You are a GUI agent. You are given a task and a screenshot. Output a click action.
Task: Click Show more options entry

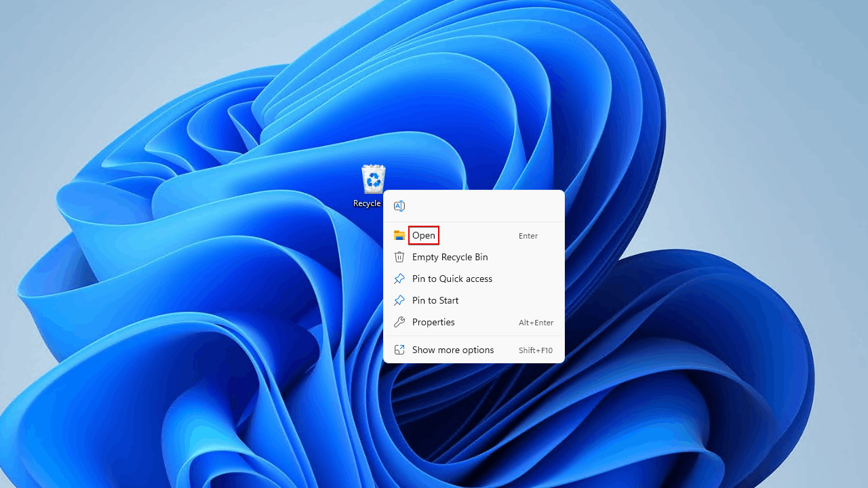474,350
